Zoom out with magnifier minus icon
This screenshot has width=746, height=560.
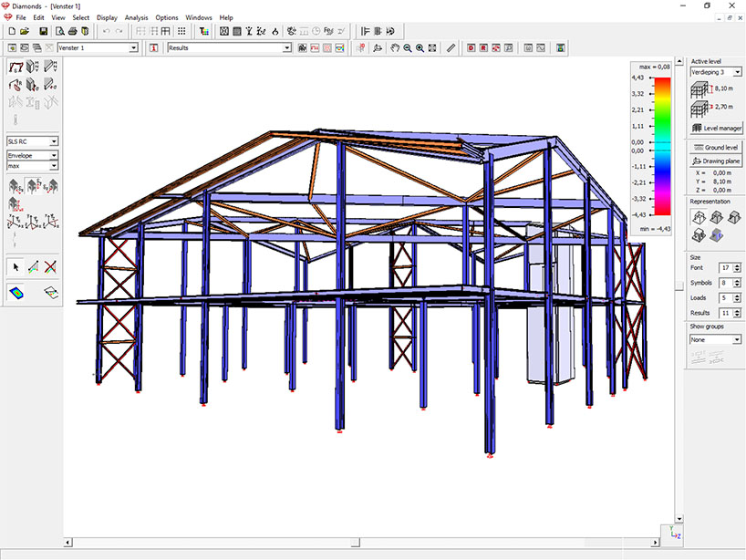(x=408, y=48)
